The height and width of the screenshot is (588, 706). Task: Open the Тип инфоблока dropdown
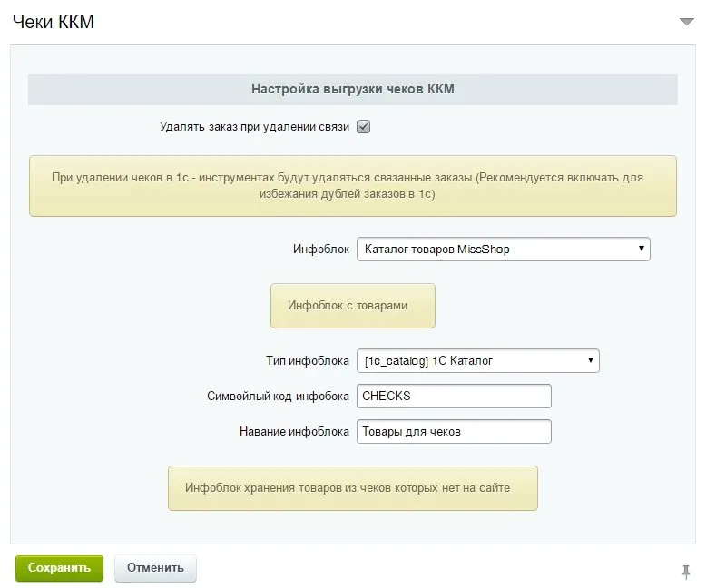click(477, 361)
